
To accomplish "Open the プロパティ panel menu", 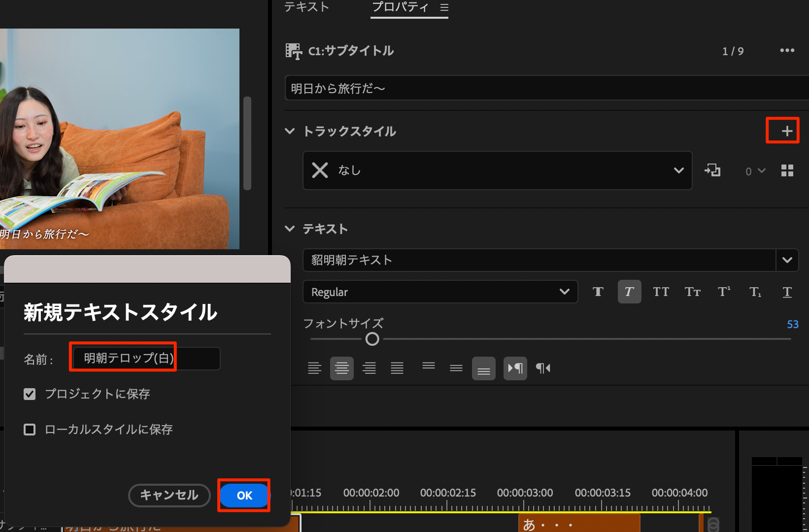I will click(444, 8).
